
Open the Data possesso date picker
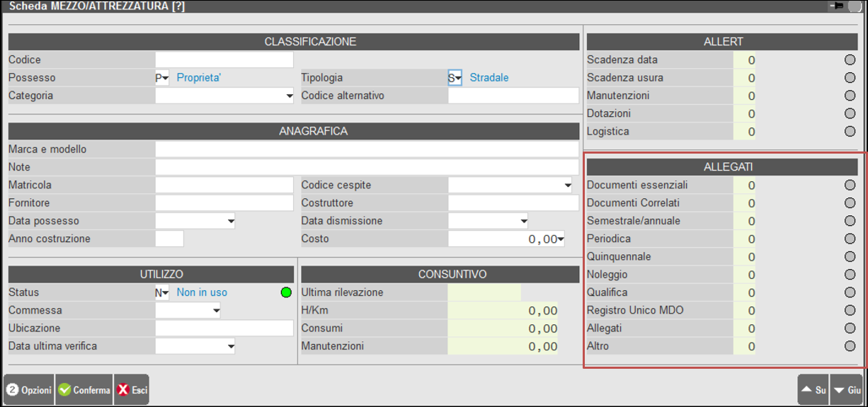231,221
